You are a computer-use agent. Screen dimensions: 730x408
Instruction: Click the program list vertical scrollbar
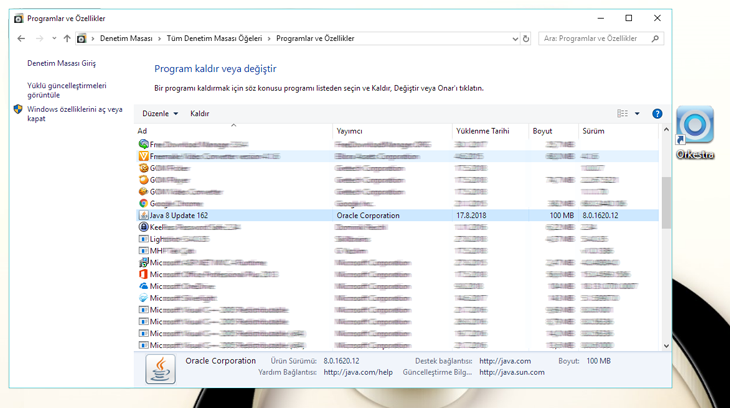click(666, 203)
